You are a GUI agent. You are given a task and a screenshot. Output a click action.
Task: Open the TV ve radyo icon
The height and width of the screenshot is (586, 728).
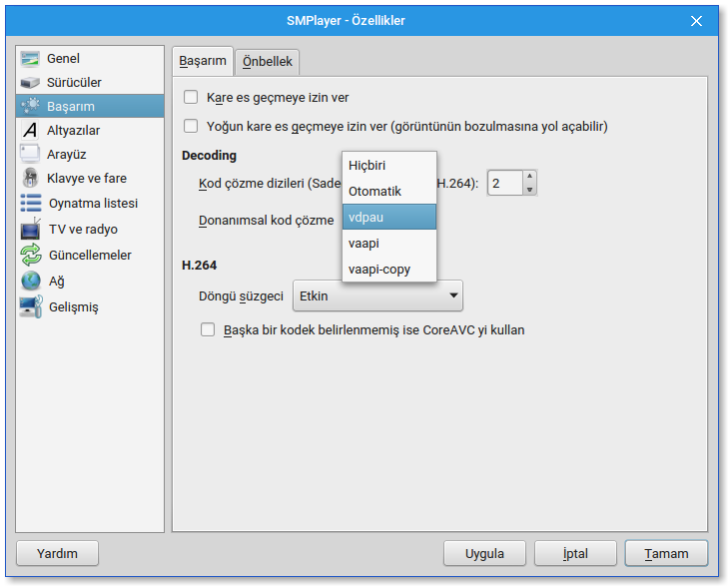click(x=31, y=229)
